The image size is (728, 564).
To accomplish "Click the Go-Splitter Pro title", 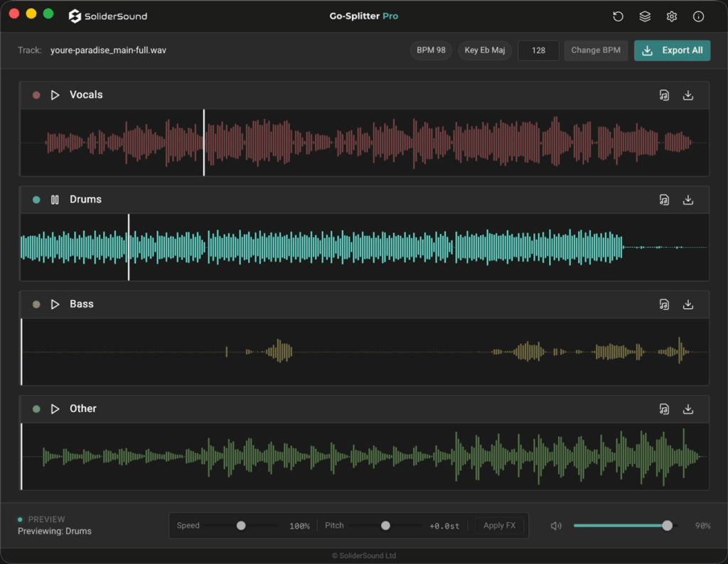I will click(364, 16).
